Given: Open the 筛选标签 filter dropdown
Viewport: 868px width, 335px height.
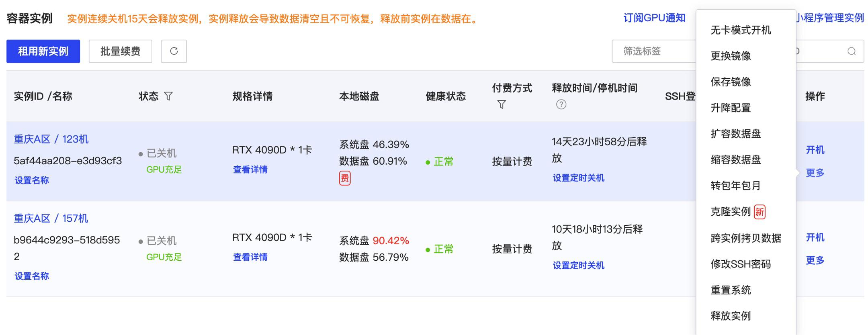Looking at the screenshot, I should pyautogui.click(x=653, y=51).
